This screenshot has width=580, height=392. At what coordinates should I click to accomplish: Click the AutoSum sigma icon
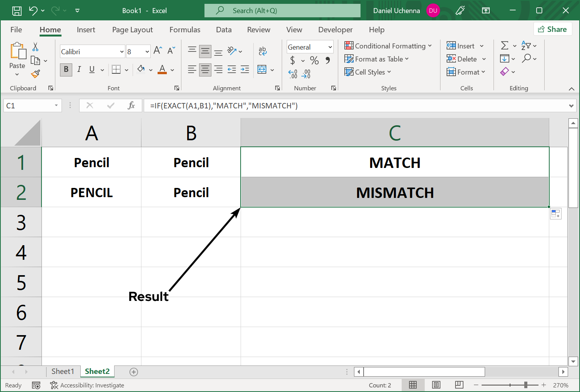pyautogui.click(x=505, y=46)
